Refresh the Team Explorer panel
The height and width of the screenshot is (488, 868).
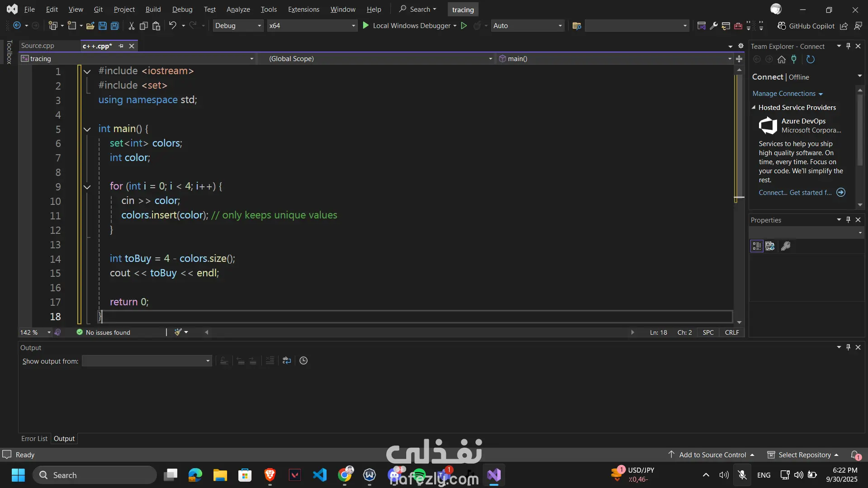(811, 59)
